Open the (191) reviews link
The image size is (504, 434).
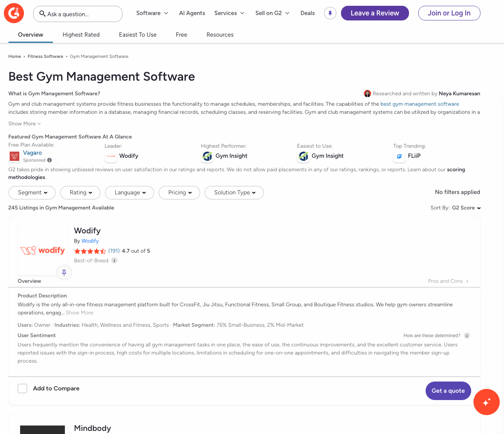tap(114, 251)
